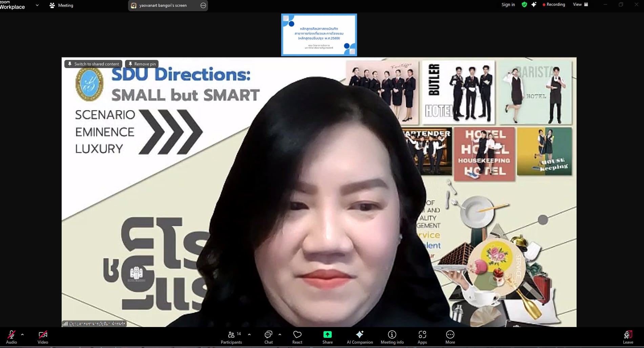
Task: Show Meeting info details
Action: (392, 337)
